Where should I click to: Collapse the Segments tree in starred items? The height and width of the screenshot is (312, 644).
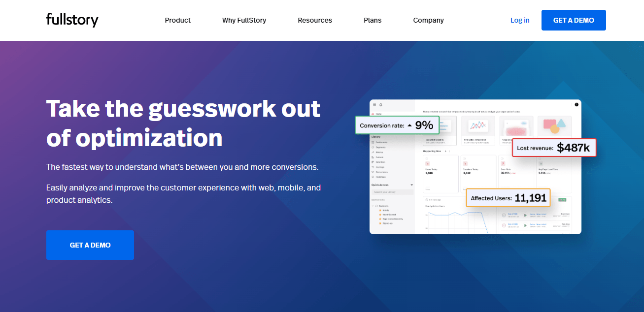(x=373, y=206)
